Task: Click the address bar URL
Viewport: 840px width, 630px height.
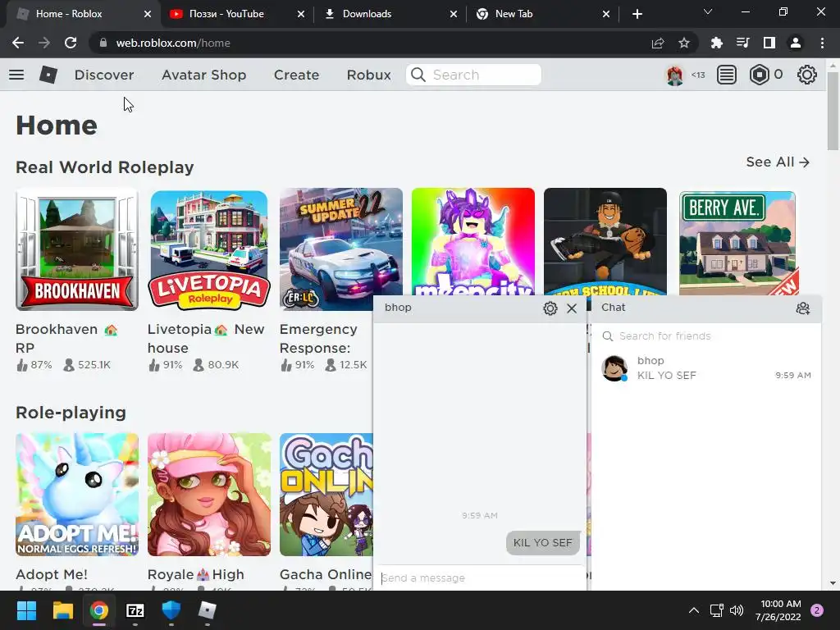Action: point(173,43)
